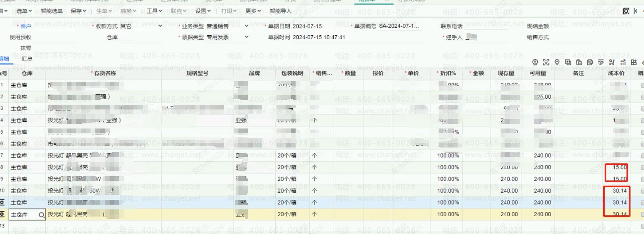This screenshot has height=234, width=644.
Task: Click the rising-chart icon above the grid
Action: tap(623, 62)
